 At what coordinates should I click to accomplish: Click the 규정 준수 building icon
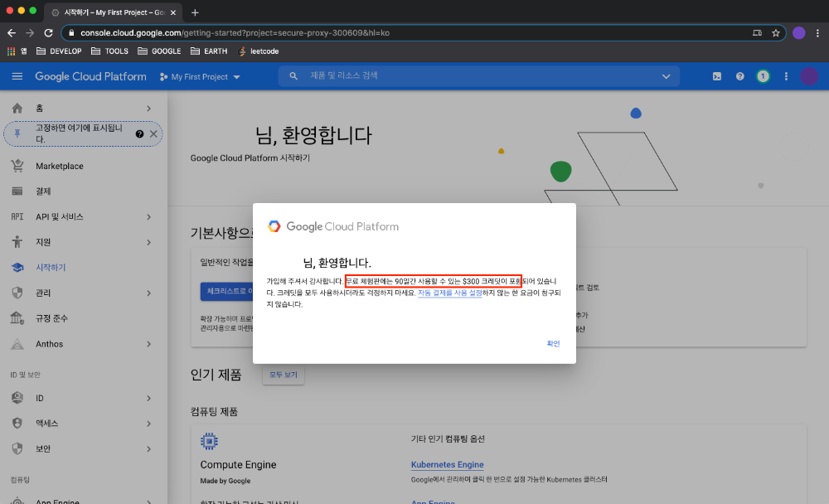point(17,317)
